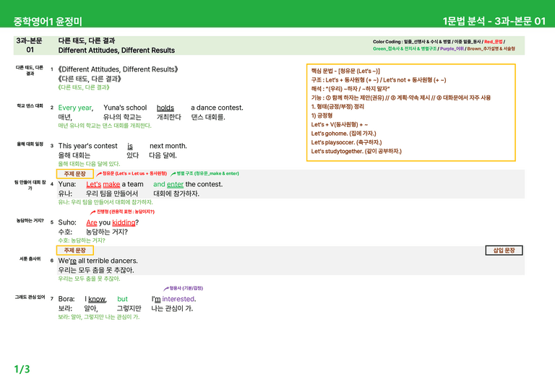
Task: Select the phrase "Yuna's school"
Action: point(125,108)
